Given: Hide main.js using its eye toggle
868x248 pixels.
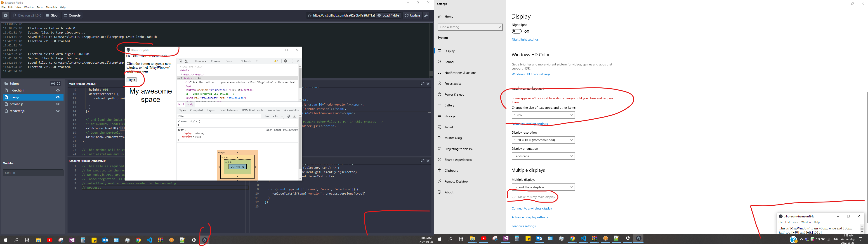Looking at the screenshot, I should point(58,97).
